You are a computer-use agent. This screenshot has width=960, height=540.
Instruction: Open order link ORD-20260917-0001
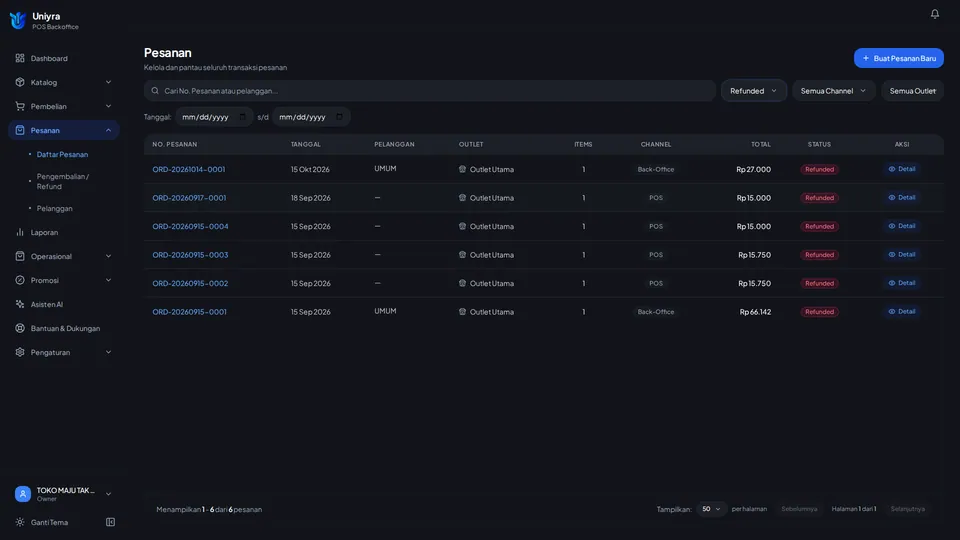coord(189,198)
